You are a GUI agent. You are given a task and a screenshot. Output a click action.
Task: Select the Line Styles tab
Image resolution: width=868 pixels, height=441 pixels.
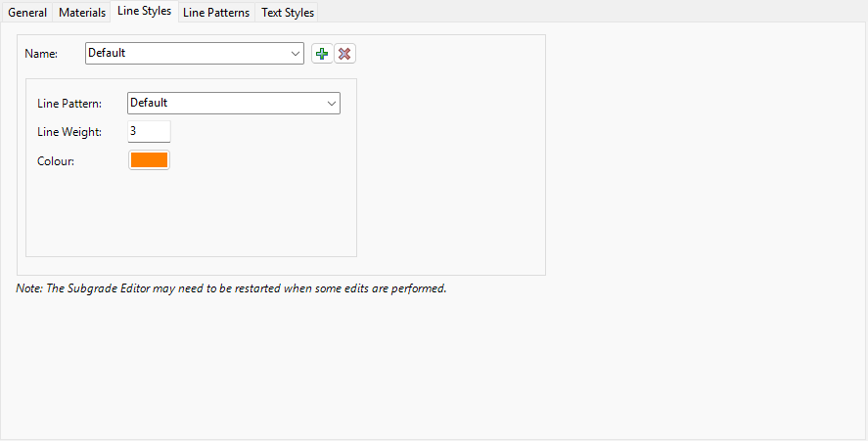pos(144,11)
